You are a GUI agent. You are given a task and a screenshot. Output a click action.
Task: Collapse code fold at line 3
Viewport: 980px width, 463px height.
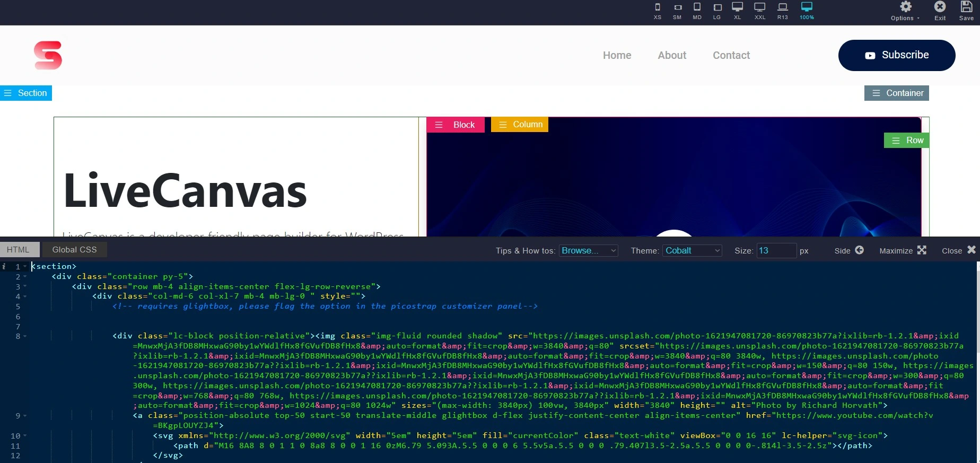[x=25, y=286]
